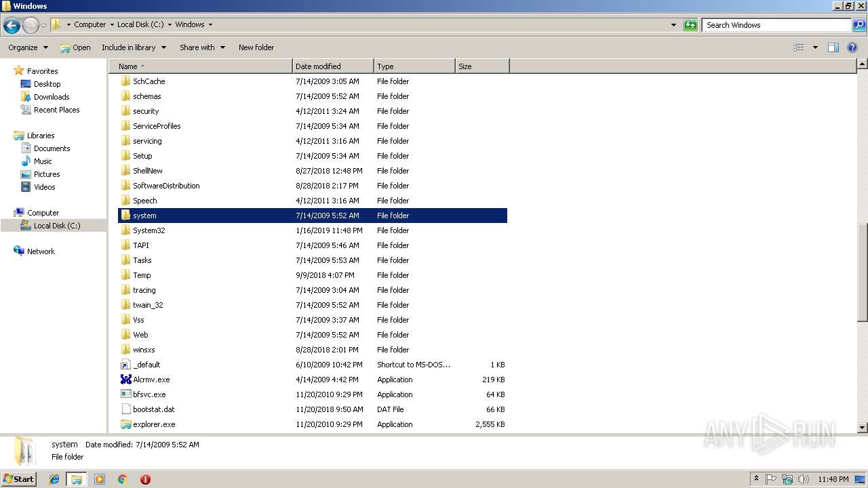Open More view options dropdown arrow
Image resolution: width=868 pixels, height=488 pixels.
click(815, 47)
